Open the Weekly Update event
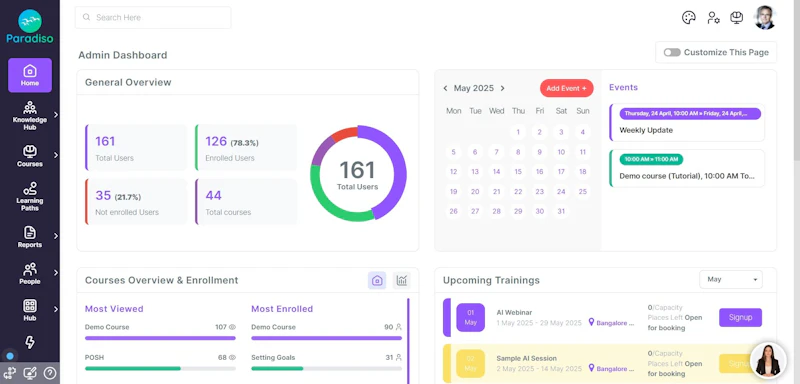Screen dimensions: 800x384 click(687, 122)
